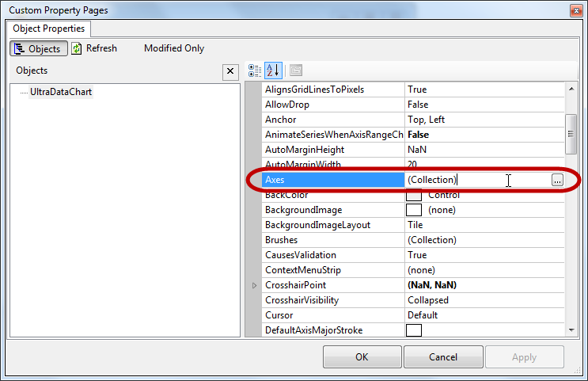Click the BackColor Control color swatch
588x381 pixels.
(413, 195)
